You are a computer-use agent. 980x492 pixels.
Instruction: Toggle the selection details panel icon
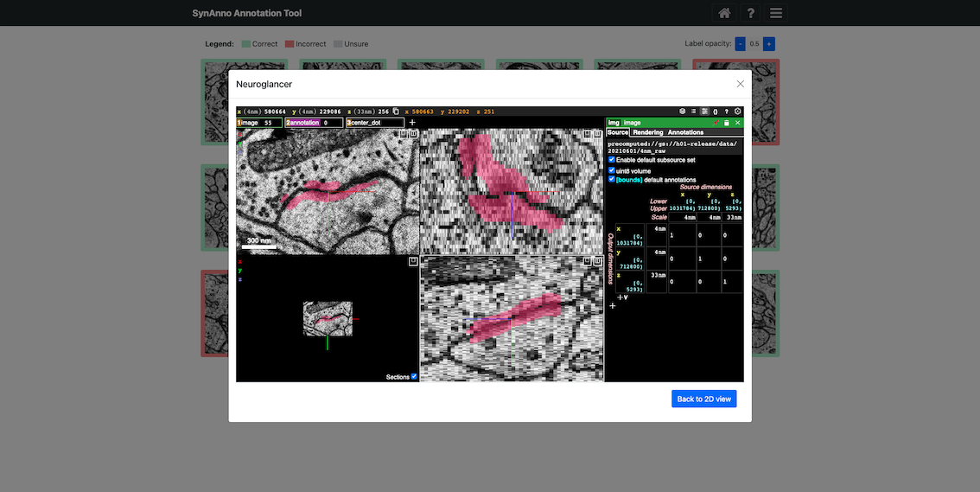coord(704,112)
